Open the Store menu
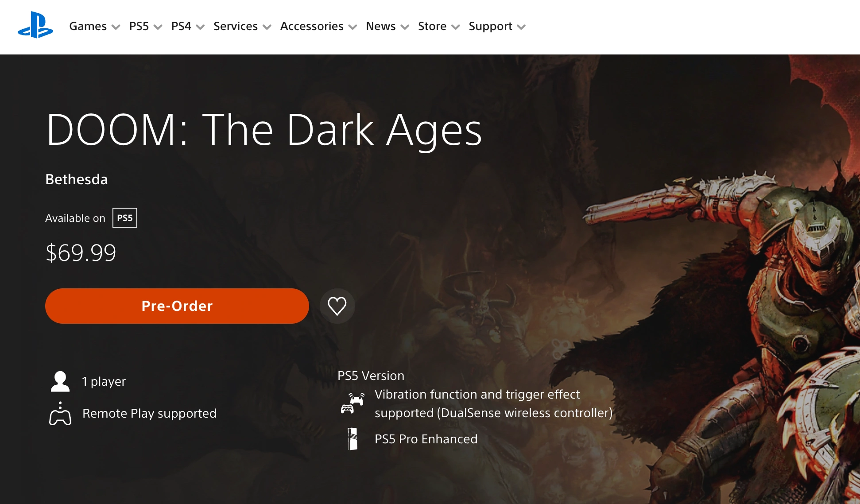 pos(439,26)
